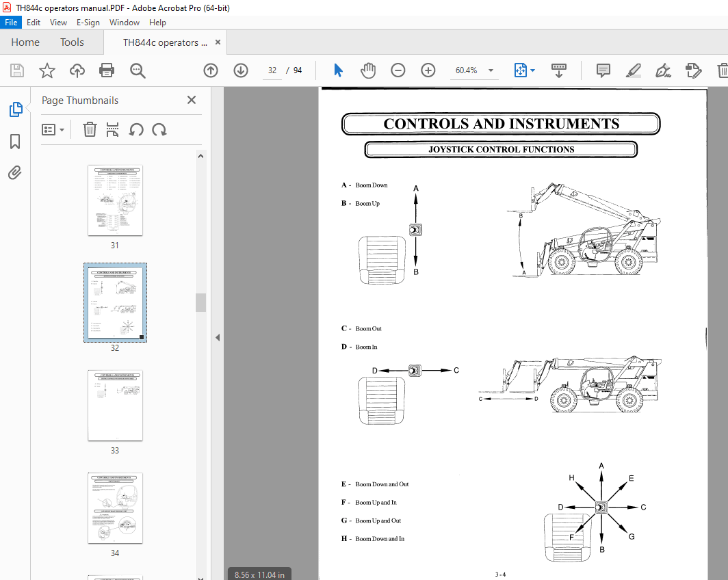Toggle the Page Thumbnails sidebar icon
Screen dimensions: 728x580
point(15,109)
